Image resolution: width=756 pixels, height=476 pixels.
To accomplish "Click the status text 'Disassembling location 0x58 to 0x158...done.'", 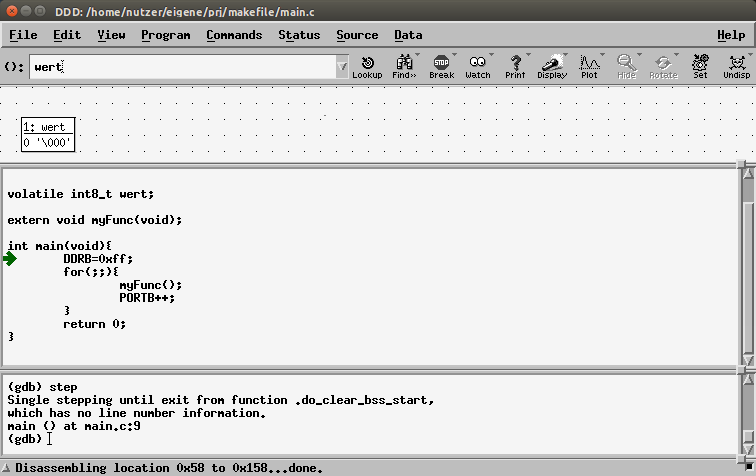I will pos(169,468).
